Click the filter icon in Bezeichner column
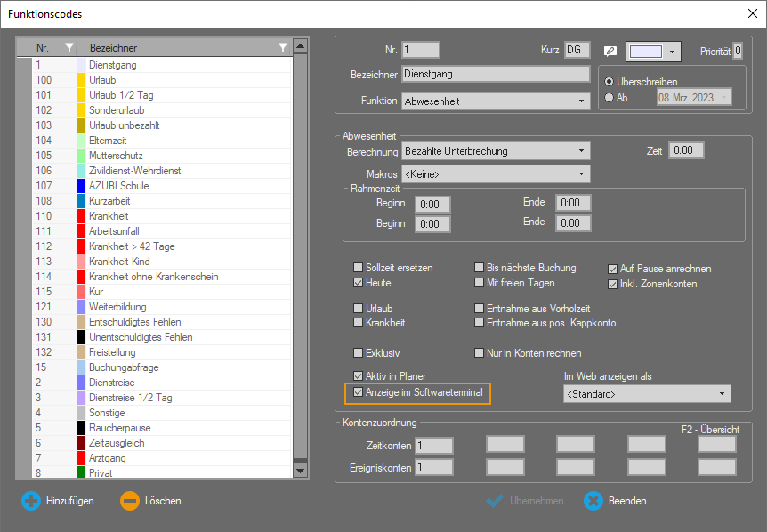Screen dimensions: 767x532 click(283, 47)
